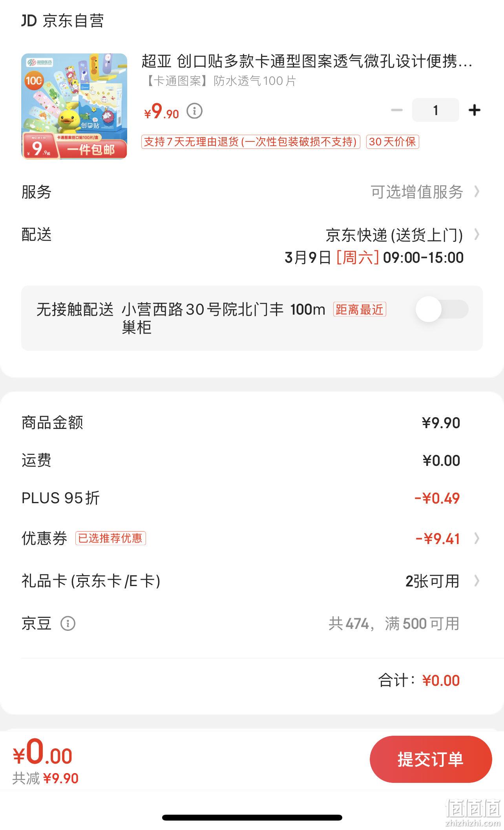This screenshot has width=504, height=830.
Task: Tap the 京豆 共474 points row
Action: 252,623
